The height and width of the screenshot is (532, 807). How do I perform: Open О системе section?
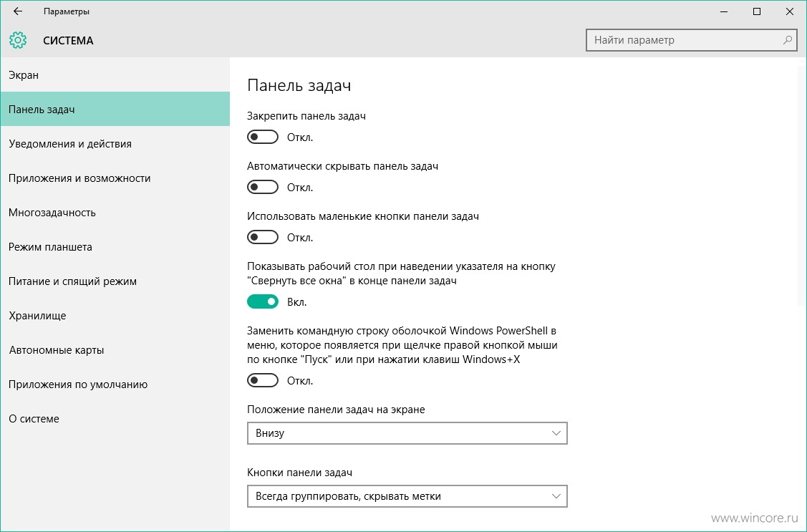pyautogui.click(x=115, y=419)
